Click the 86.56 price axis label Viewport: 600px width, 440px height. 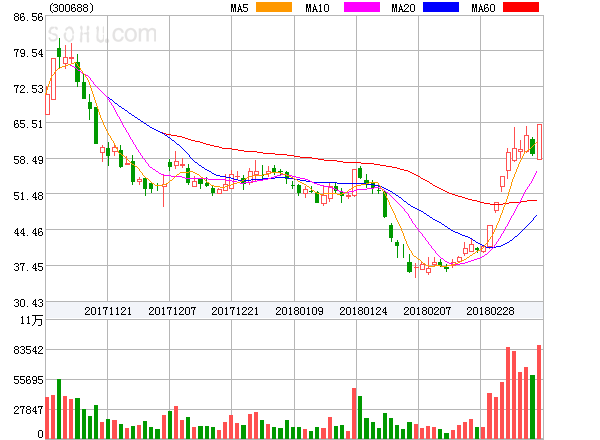tap(28, 17)
